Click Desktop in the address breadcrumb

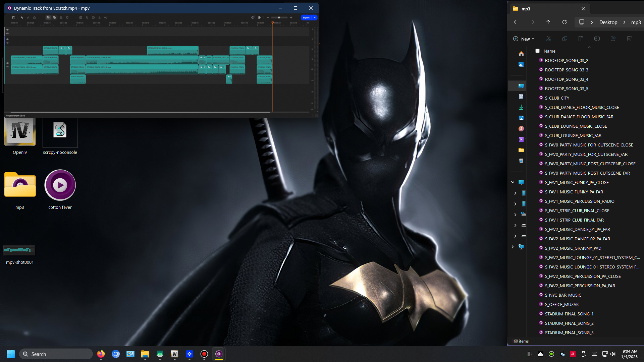(608, 22)
